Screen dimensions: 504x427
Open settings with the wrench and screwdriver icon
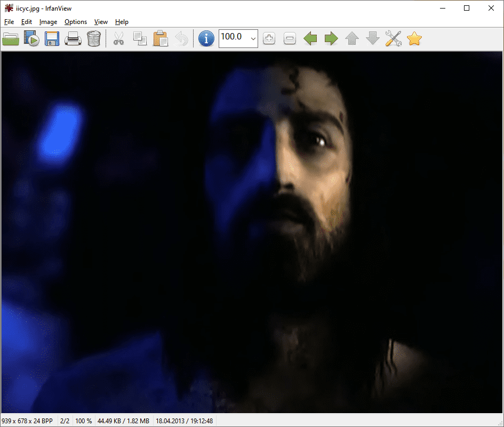[394, 39]
